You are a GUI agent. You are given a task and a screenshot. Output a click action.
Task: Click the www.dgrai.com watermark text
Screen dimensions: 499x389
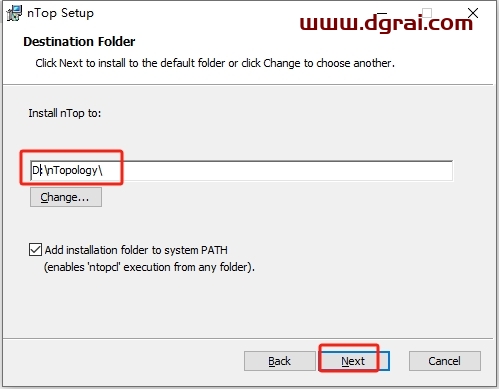point(386,24)
